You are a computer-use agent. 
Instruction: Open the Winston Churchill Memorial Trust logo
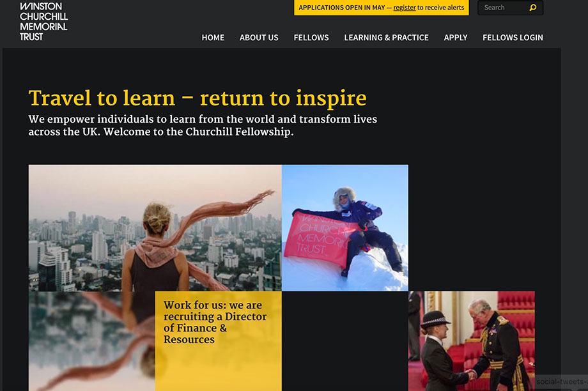coord(43,21)
